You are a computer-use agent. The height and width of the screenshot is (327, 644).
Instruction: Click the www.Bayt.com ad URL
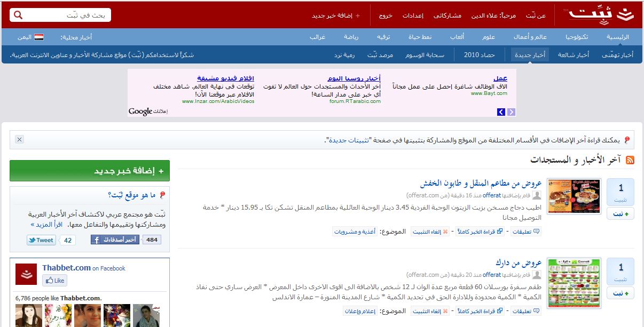point(489,93)
